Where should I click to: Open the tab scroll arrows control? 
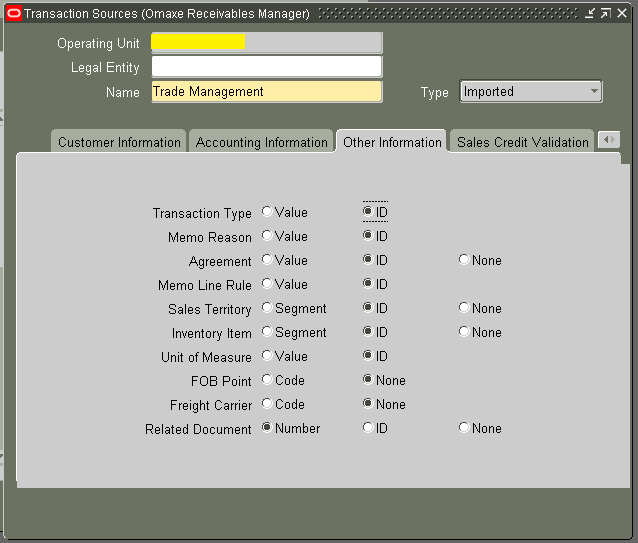click(609, 140)
